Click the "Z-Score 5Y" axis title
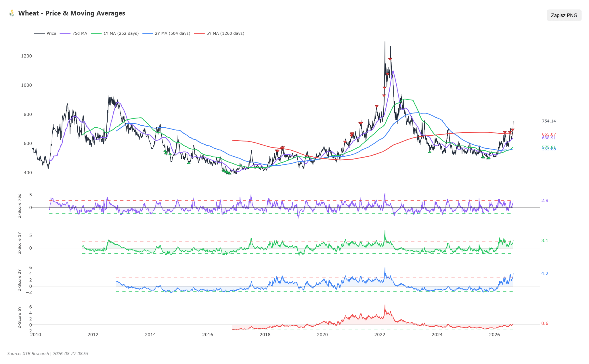 point(20,317)
